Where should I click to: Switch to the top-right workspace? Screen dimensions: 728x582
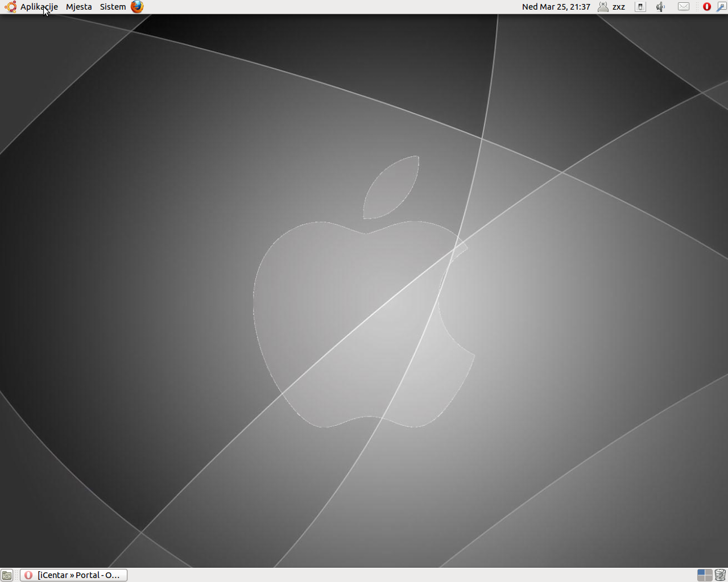pyautogui.click(x=708, y=572)
